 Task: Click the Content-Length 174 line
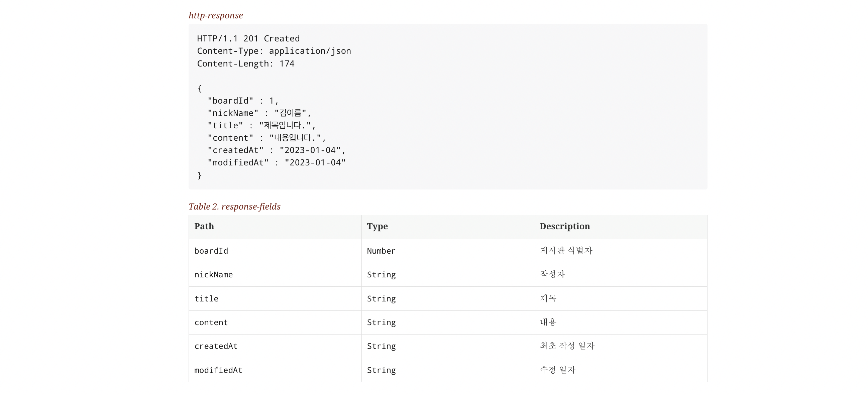(x=245, y=63)
